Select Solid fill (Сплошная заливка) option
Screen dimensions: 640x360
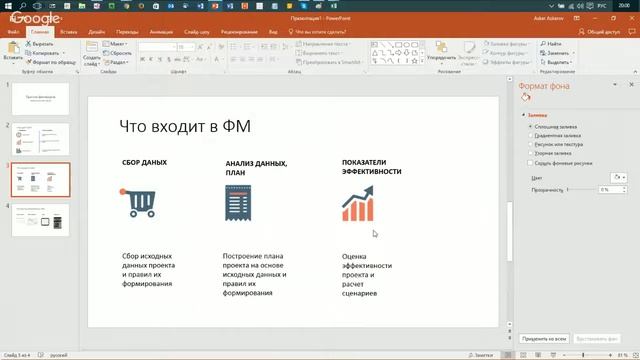pyautogui.click(x=553, y=127)
